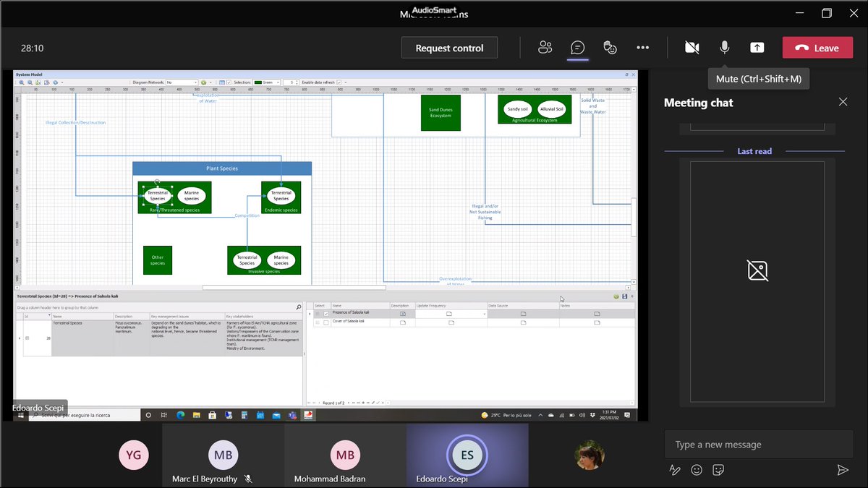Turn on the camera
Image resolution: width=868 pixels, height=488 pixels.
coord(692,48)
